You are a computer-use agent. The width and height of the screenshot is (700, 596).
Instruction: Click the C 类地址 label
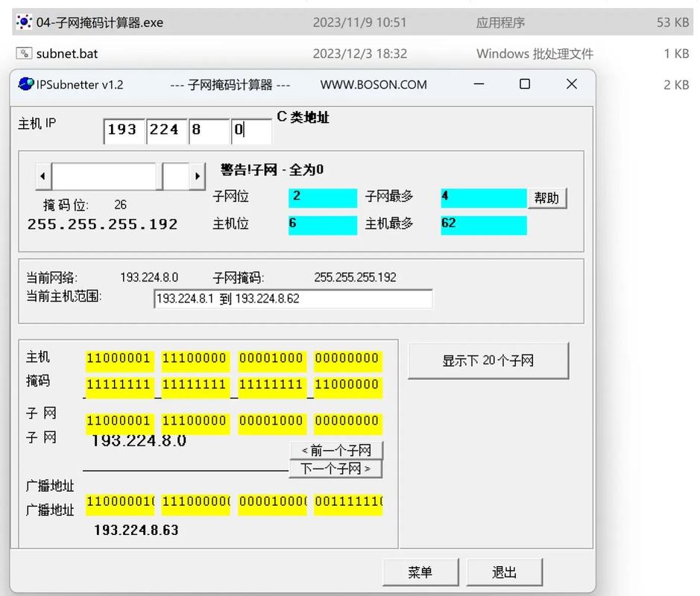click(303, 117)
